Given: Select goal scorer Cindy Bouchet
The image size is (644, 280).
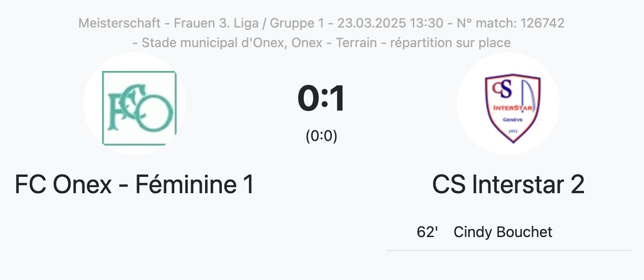Looking at the screenshot, I should point(503,232).
